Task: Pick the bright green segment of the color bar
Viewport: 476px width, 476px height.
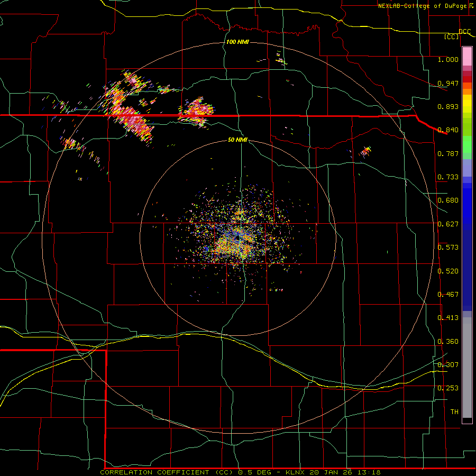Action: tap(467, 144)
